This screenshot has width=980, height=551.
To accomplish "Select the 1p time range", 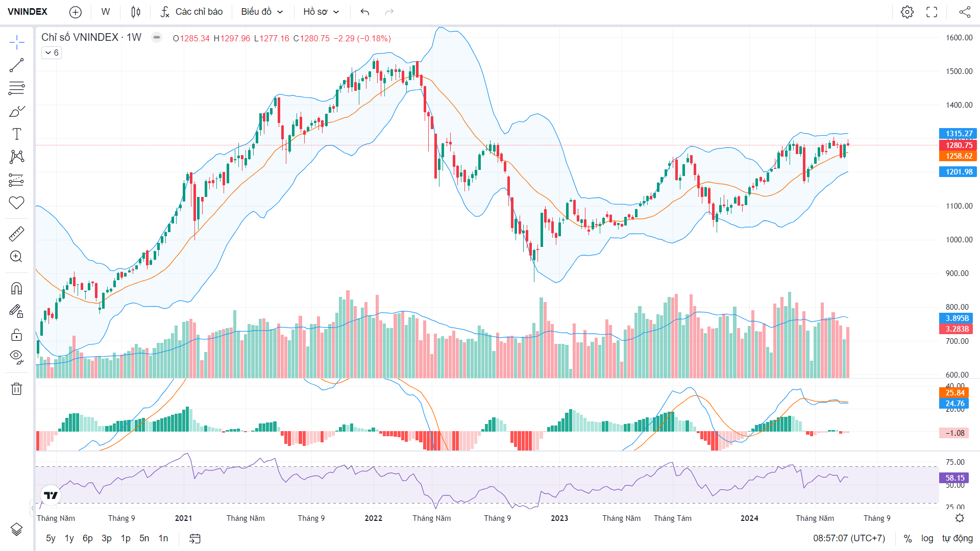I will [x=126, y=538].
